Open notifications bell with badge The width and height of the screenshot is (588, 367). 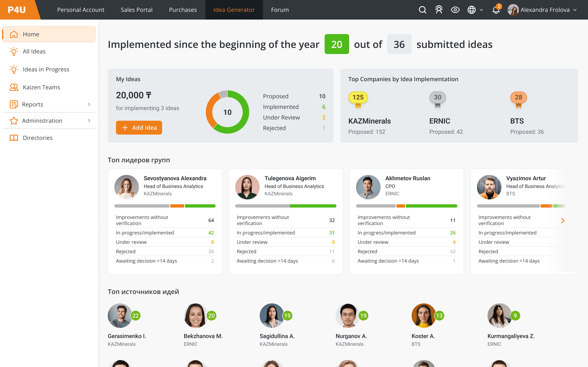[496, 10]
